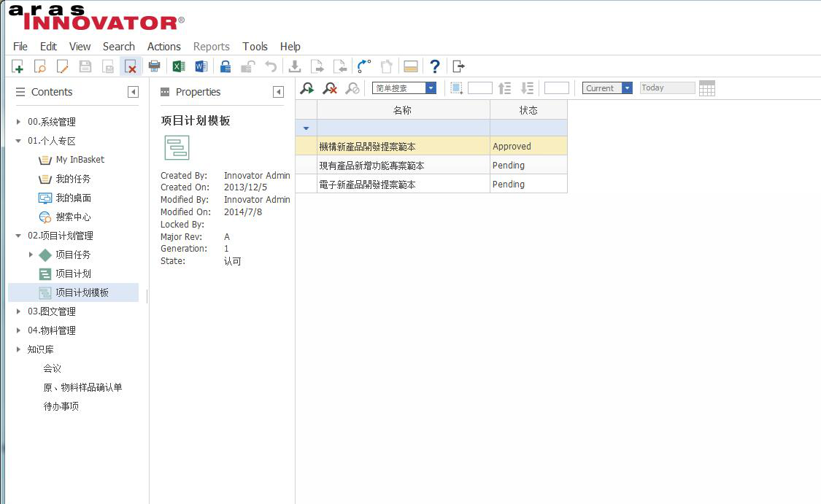Open the Current version dropdown

[x=627, y=88]
